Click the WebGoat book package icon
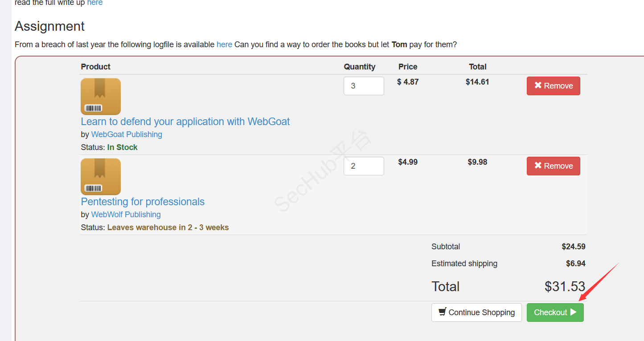644x341 pixels. [101, 97]
